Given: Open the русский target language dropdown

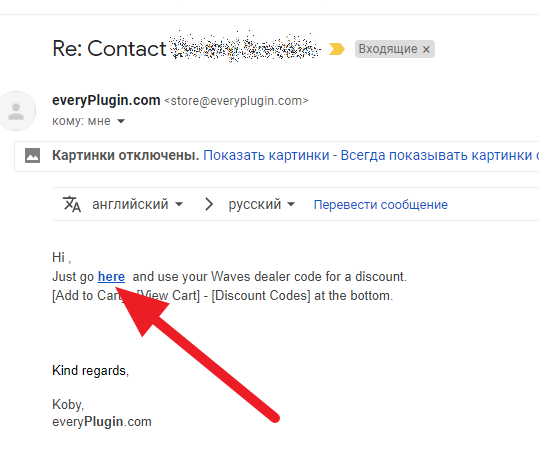Looking at the screenshot, I should pyautogui.click(x=262, y=204).
